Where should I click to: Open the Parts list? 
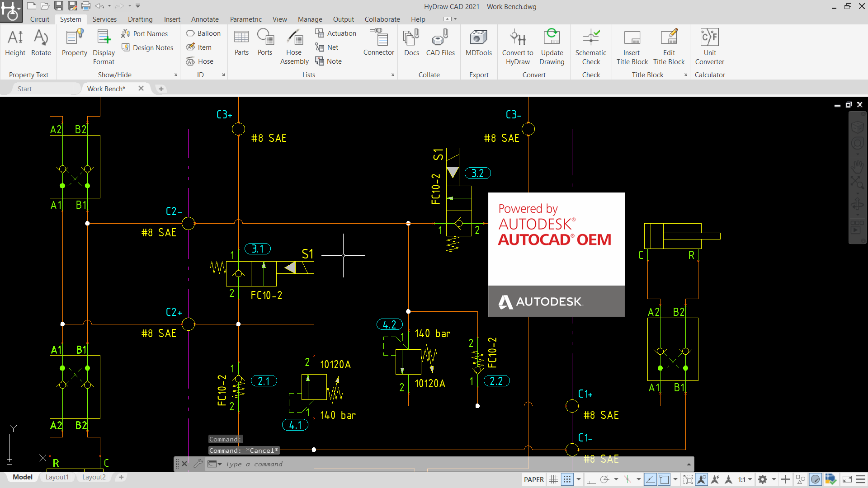(x=241, y=45)
